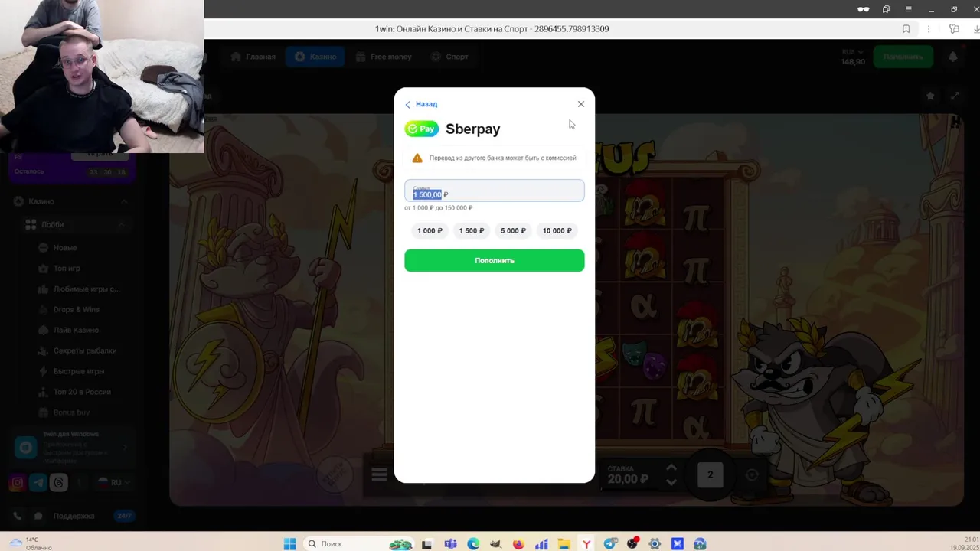
Task: Confirm deposit with green Пополнить button
Action: (494, 260)
